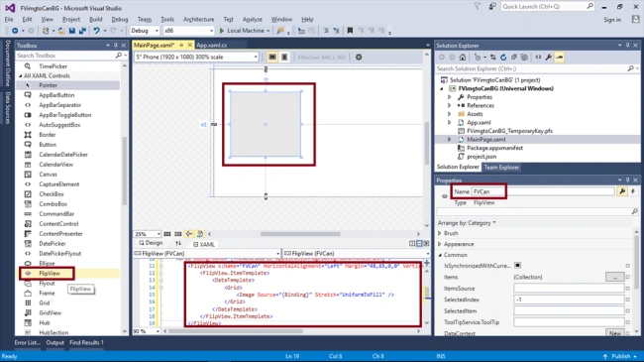Open the Debug configuration dropdown
Screen dimensions: 644x362
coord(145,31)
